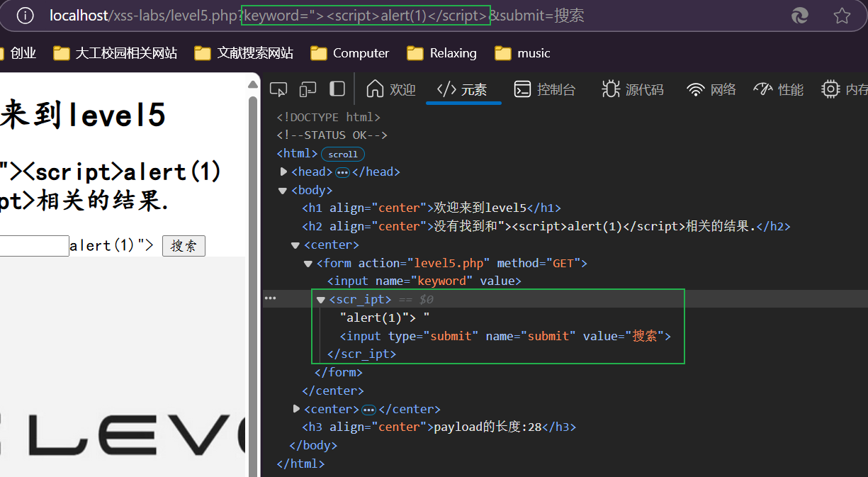868x477 pixels.
Task: Click the Edge Copilot icon in address bar
Action: (800, 16)
